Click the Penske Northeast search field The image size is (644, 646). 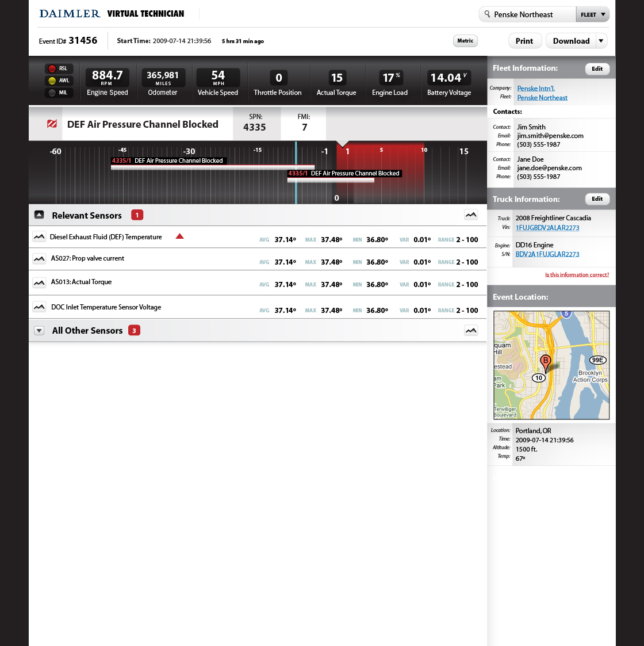click(x=527, y=14)
